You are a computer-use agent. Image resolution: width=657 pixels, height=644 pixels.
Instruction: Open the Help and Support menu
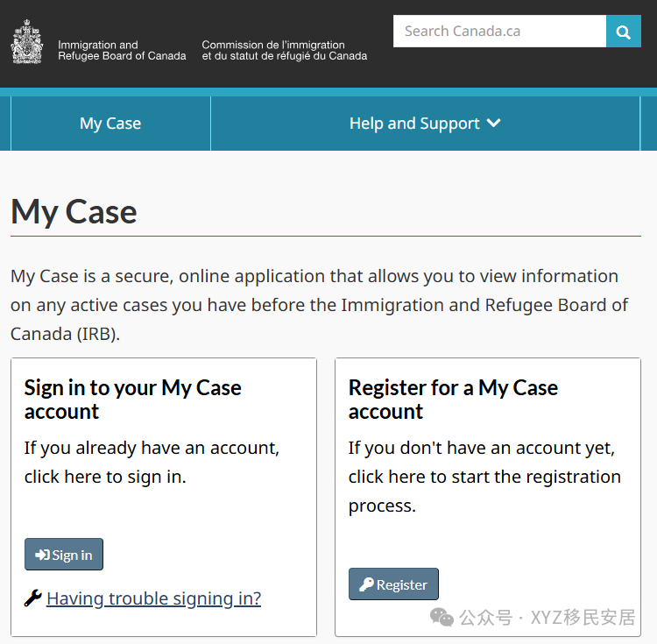[425, 124]
